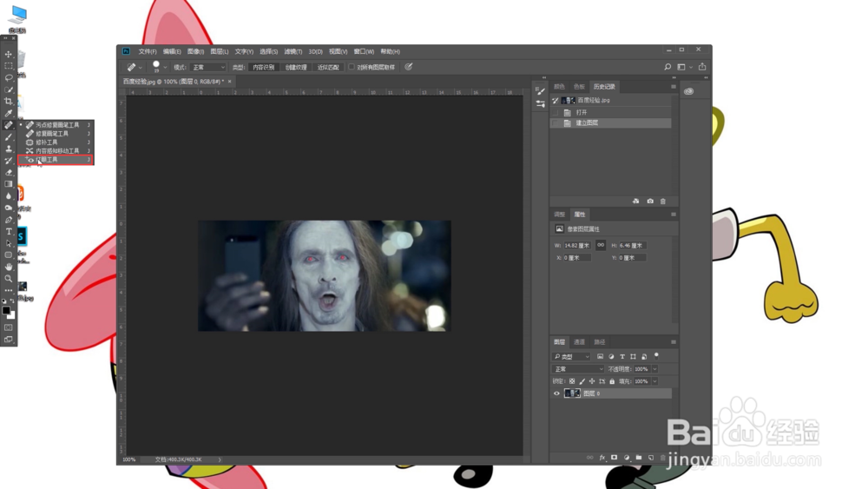Viewport: 868px width, 489px height.
Task: Toggle width-height link in Properties
Action: click(601, 245)
